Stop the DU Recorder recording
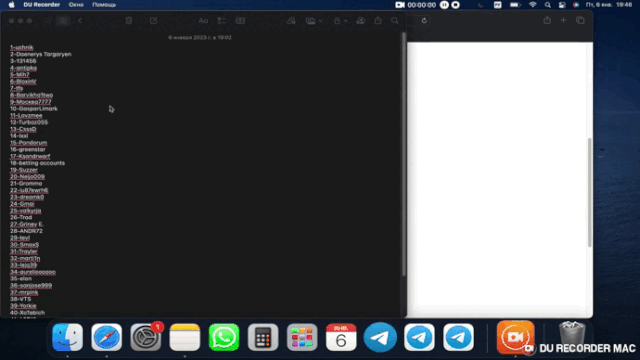The width and height of the screenshot is (640, 360). click(456, 5)
